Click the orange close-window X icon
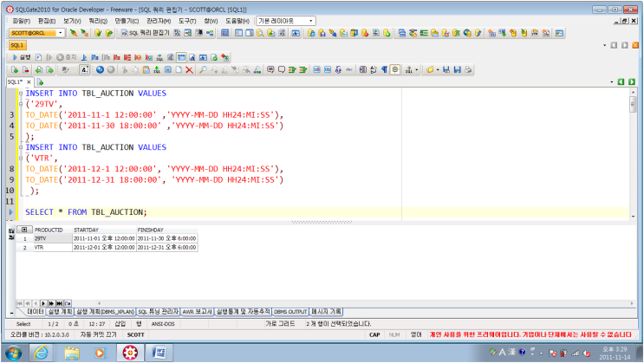 point(635,45)
